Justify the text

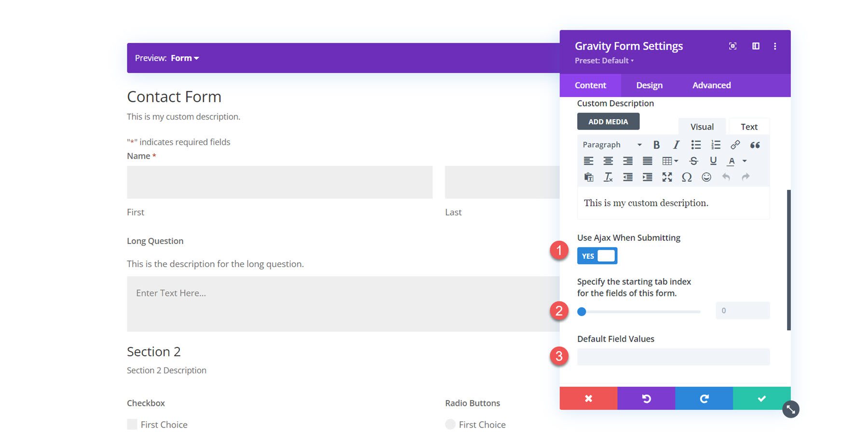(648, 161)
